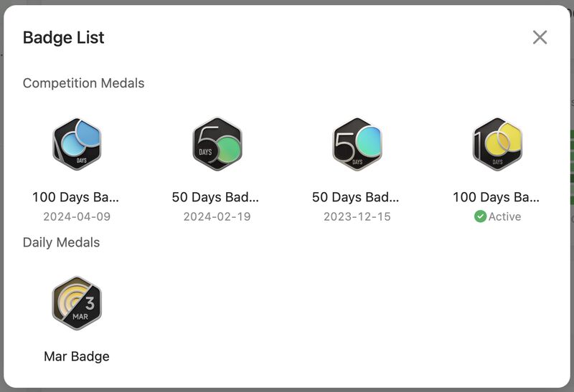Click the 100 Days label dated 2024-04-09

(x=76, y=197)
